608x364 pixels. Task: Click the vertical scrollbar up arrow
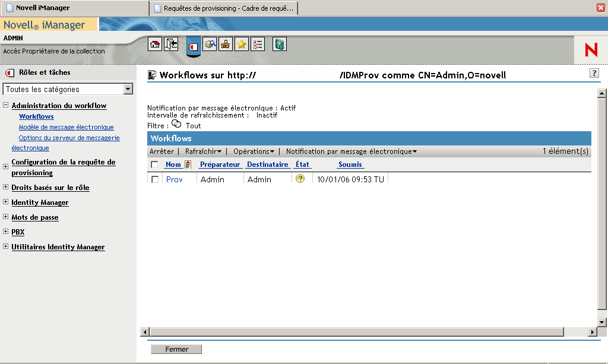pos(601,93)
